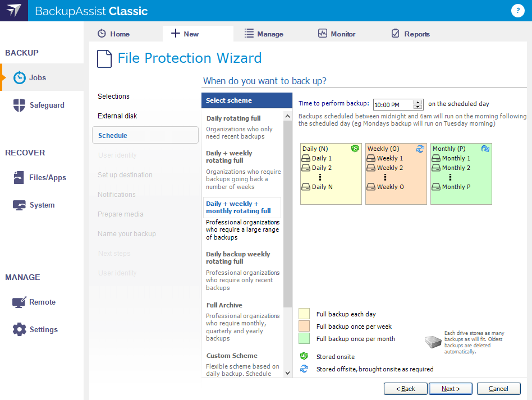Click the Daily 2 drive icon
Screen dimensions: 532x400
[306, 168]
